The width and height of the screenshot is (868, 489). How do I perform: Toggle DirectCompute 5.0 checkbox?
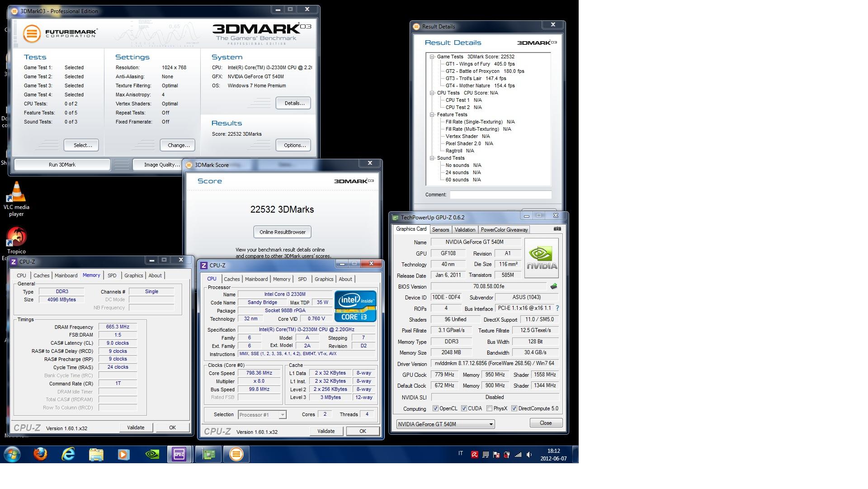click(x=514, y=408)
